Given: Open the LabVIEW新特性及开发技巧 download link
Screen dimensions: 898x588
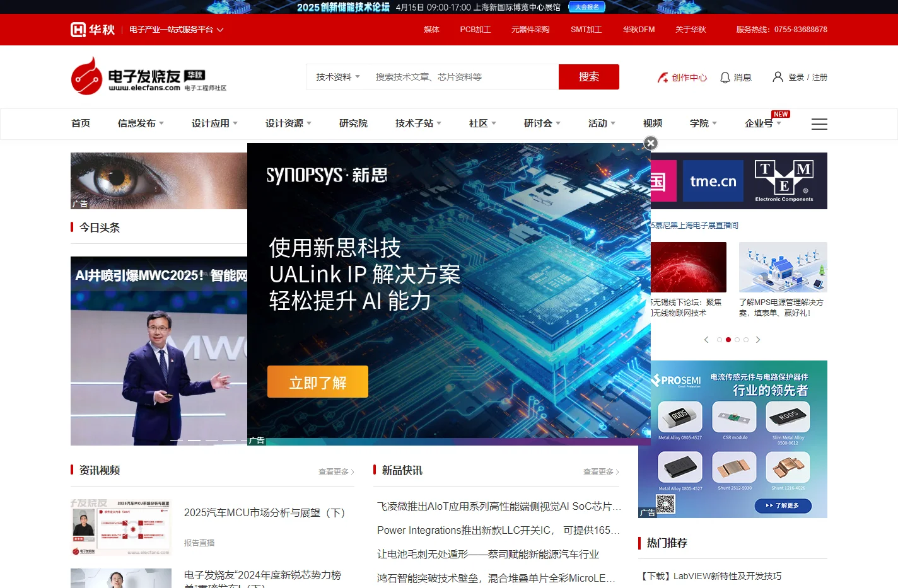Looking at the screenshot, I should (x=710, y=576).
